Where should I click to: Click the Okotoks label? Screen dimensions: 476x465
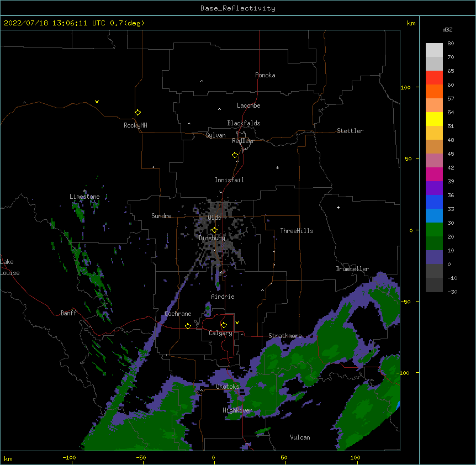click(x=228, y=387)
